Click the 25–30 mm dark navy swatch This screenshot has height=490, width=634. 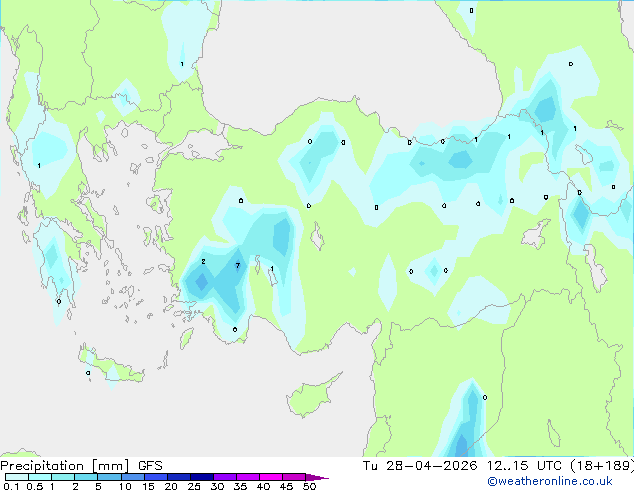[202, 477]
